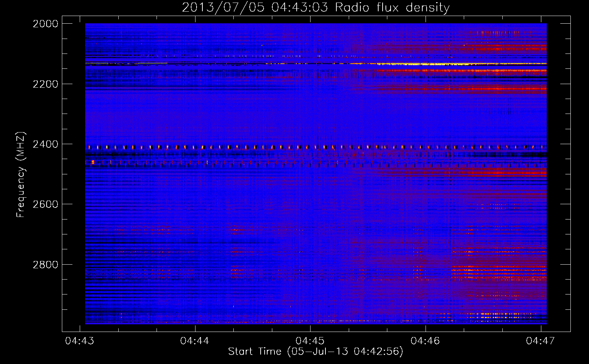Screen dimensions: 589x364
Task: Click the 04:44 time axis label
Action: (x=195, y=341)
